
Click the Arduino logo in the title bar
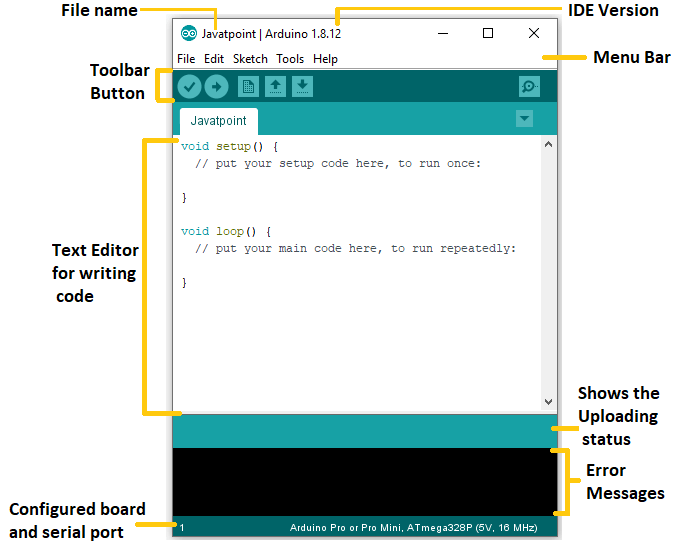pyautogui.click(x=189, y=33)
